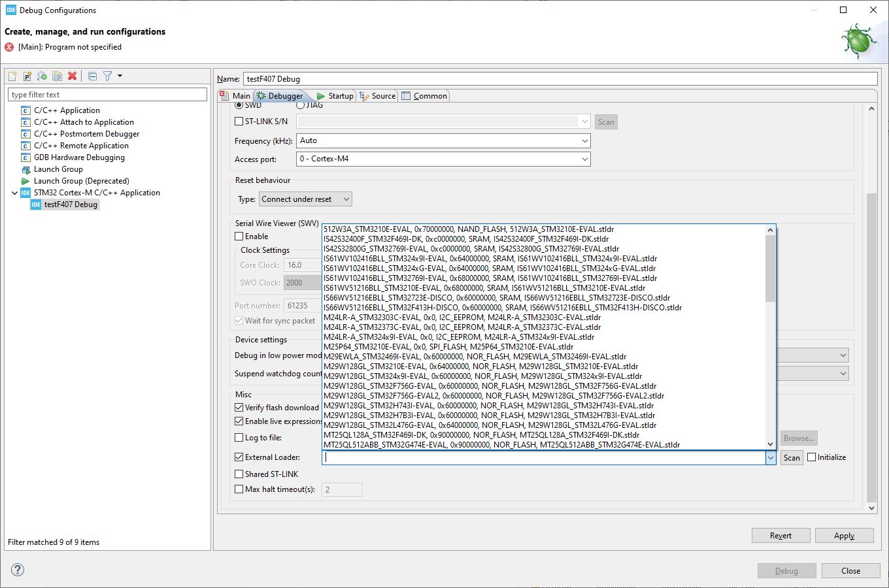Image resolution: width=889 pixels, height=588 pixels.
Task: Click the Apply button
Action: click(x=844, y=536)
